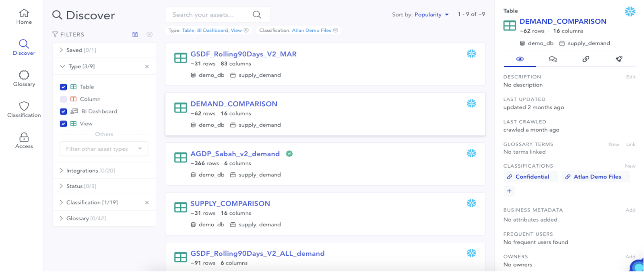Uncheck the View type checkbox

point(63,124)
